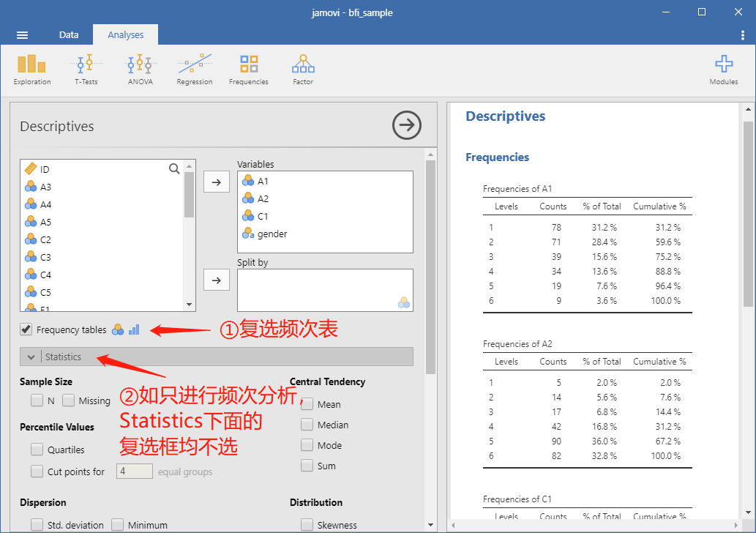This screenshot has height=533, width=756.
Task: Open the hamburger main menu
Action: coord(22,34)
